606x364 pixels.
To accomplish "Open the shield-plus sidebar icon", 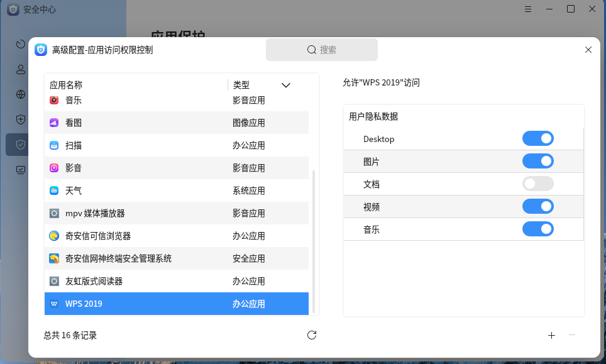I will [21, 119].
